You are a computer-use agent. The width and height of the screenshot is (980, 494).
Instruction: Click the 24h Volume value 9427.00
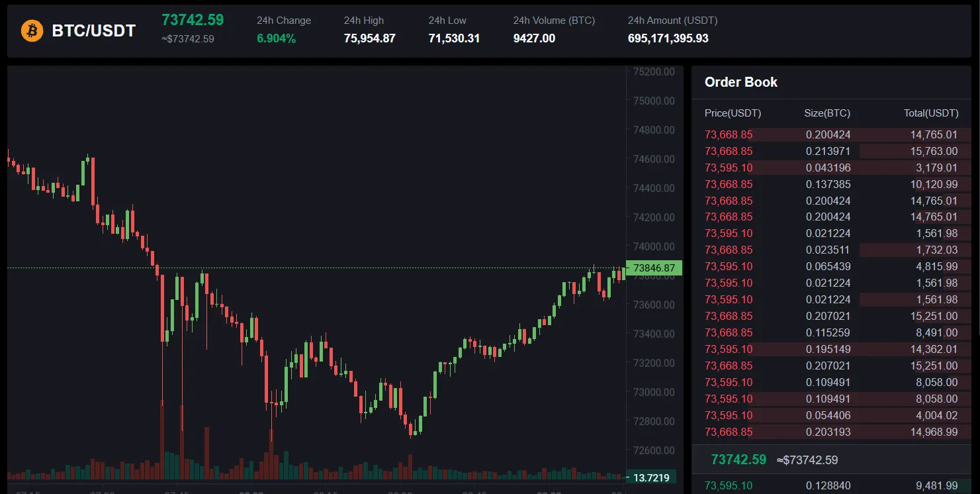coord(534,38)
